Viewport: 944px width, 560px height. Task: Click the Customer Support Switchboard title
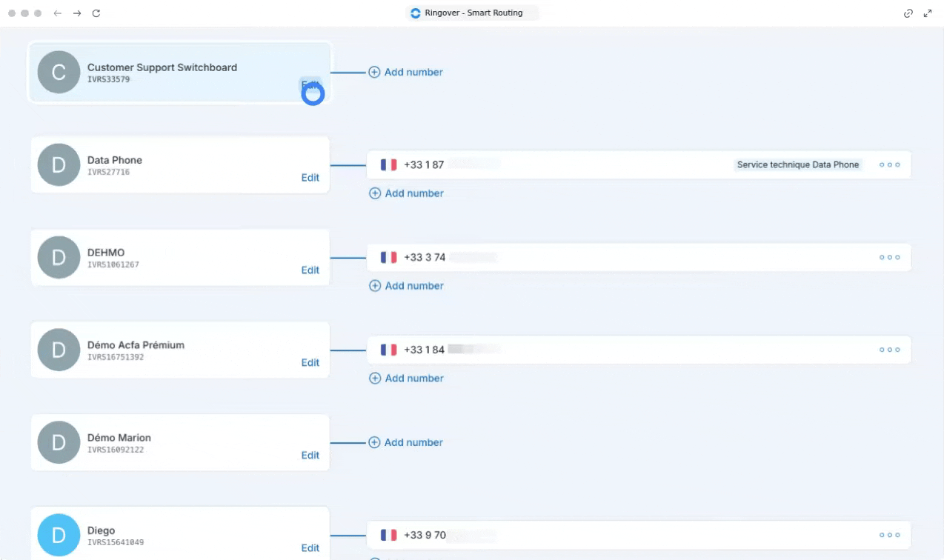(162, 67)
